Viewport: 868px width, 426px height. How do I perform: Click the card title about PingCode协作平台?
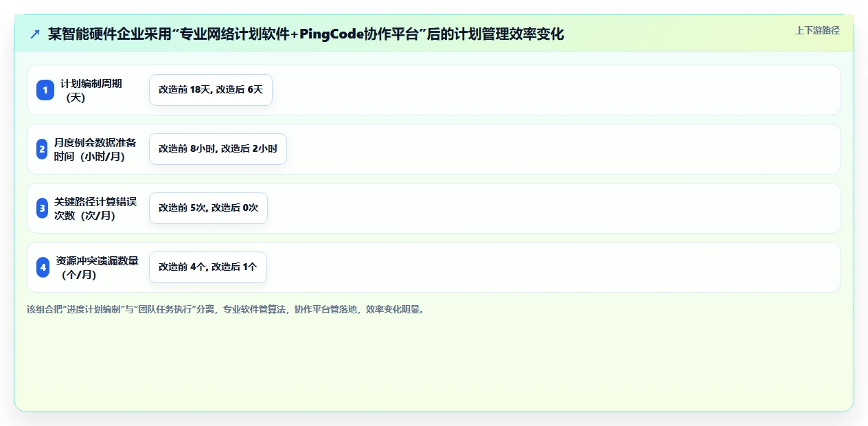(x=306, y=34)
